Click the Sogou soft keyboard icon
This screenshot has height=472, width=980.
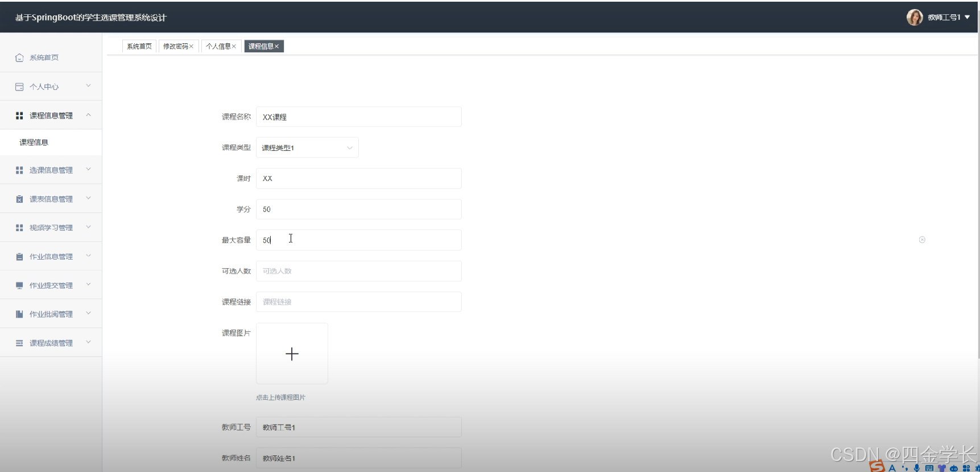[929, 468]
